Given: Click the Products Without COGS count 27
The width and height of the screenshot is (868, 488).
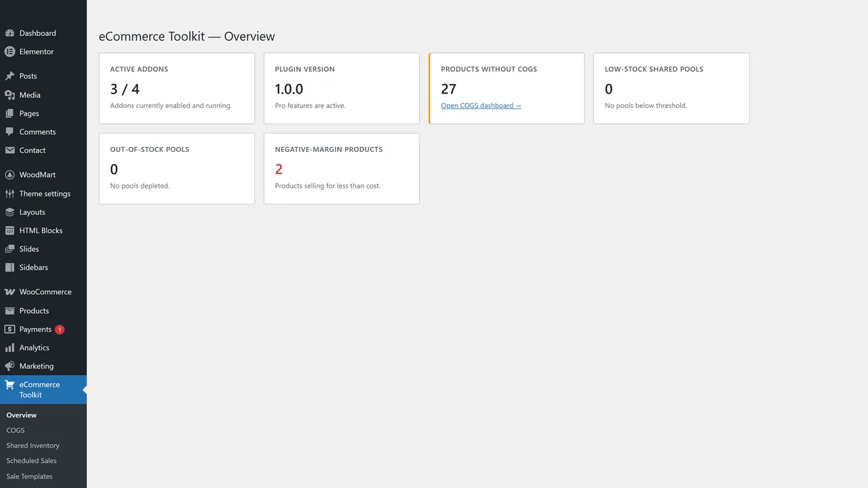Looking at the screenshot, I should click(449, 89).
